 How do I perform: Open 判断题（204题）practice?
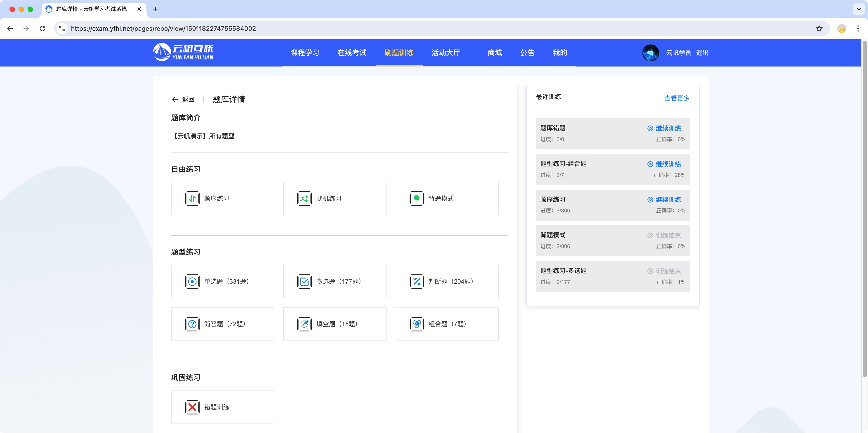pos(447,282)
